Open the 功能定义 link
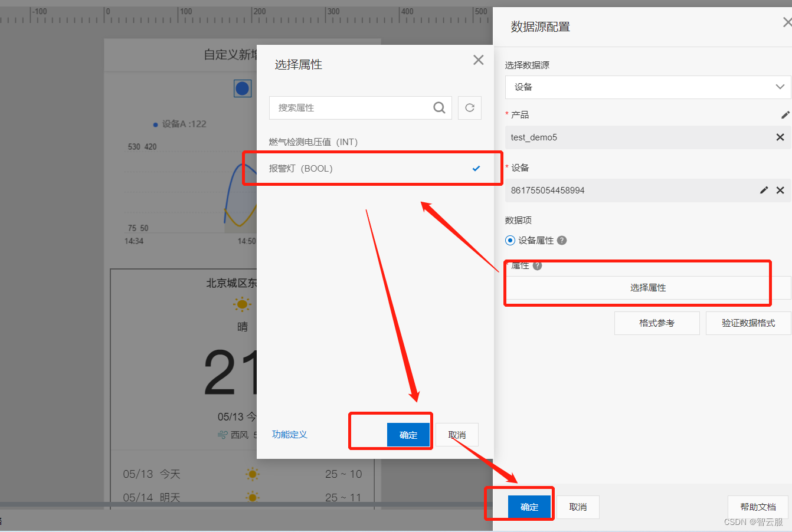792x532 pixels. [x=290, y=435]
